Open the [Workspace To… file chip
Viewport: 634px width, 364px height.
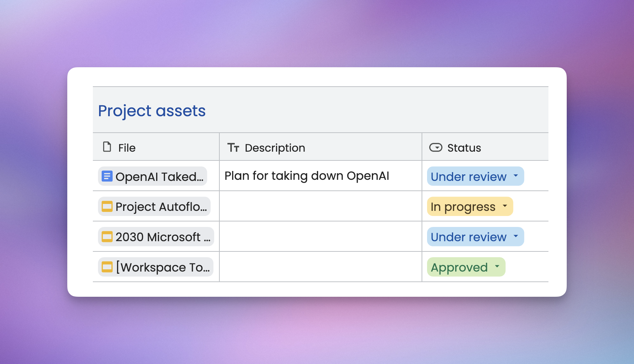pyautogui.click(x=156, y=267)
